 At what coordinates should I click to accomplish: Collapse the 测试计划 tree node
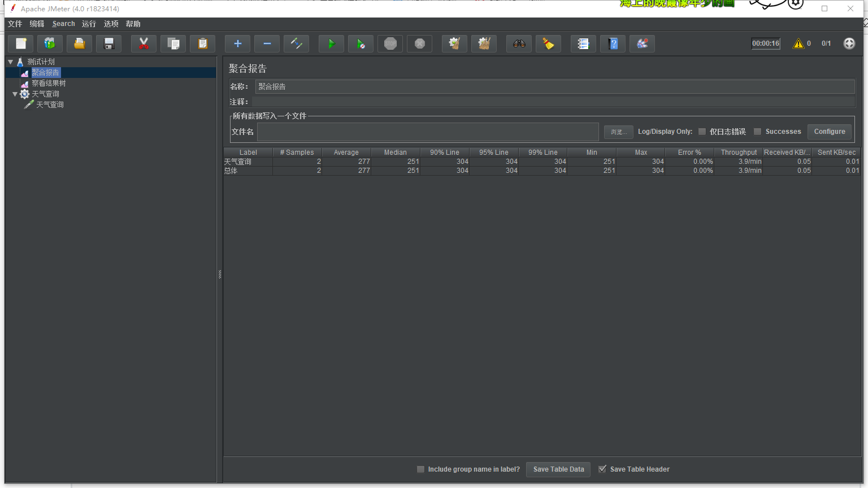click(x=10, y=62)
